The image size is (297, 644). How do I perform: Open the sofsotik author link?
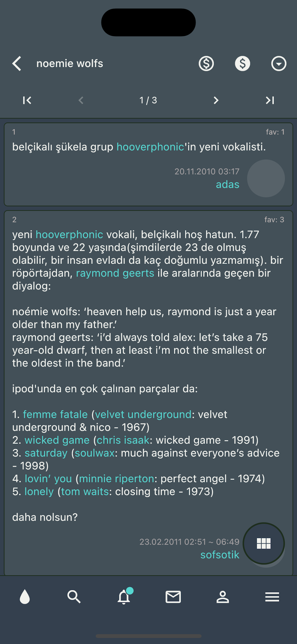(220, 555)
